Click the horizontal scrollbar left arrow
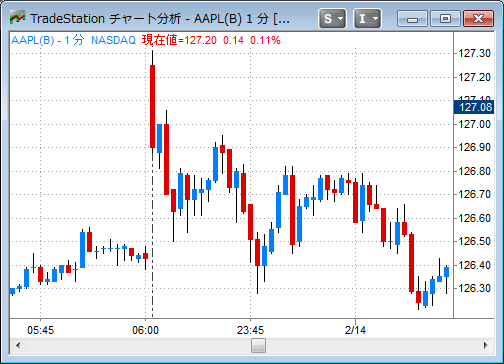 click(x=18, y=345)
